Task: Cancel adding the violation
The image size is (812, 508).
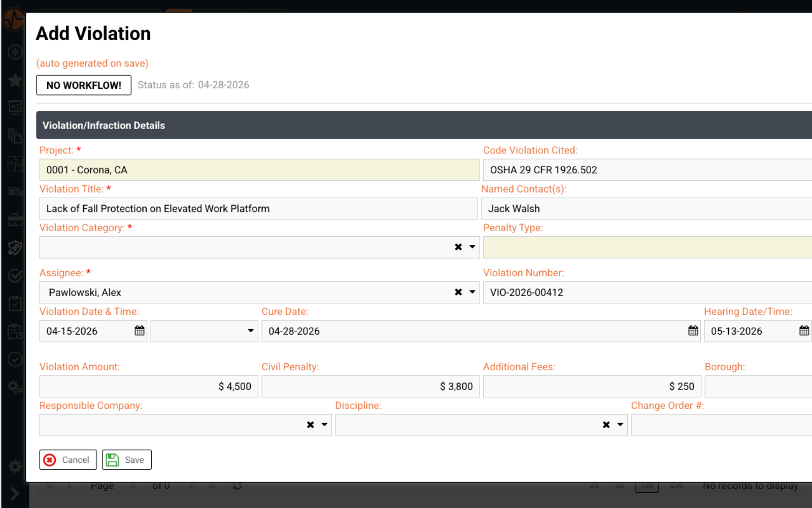Action: 68,460
